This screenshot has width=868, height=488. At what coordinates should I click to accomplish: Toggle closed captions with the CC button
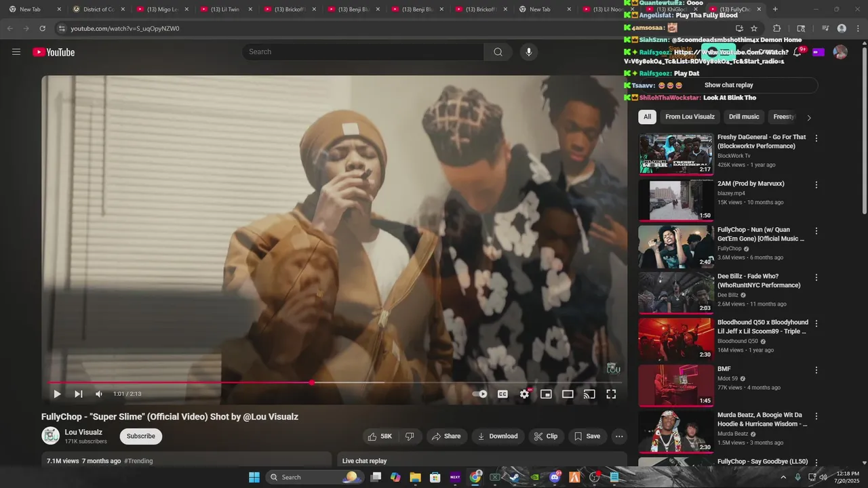pos(502,394)
